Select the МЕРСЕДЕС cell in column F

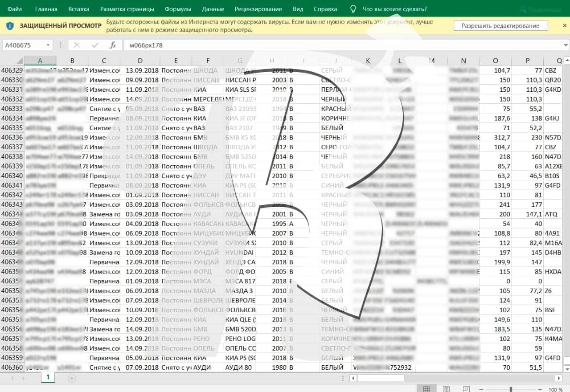pos(208,99)
